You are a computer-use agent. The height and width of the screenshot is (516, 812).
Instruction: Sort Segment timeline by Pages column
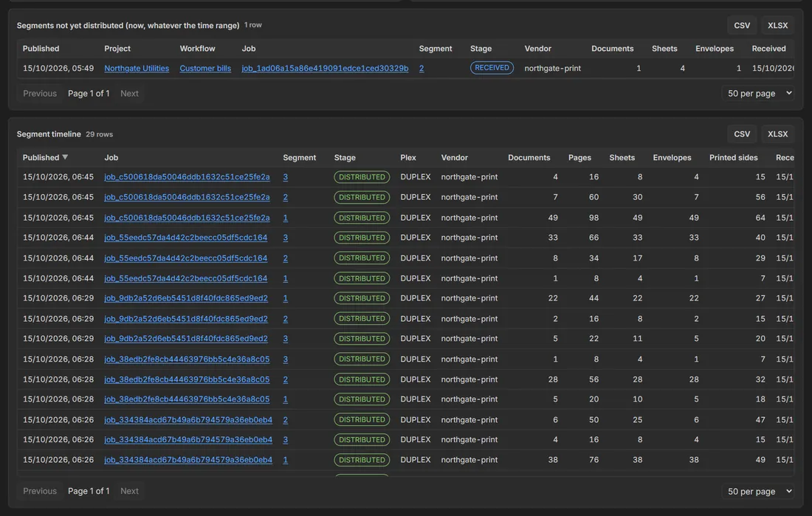click(x=579, y=157)
